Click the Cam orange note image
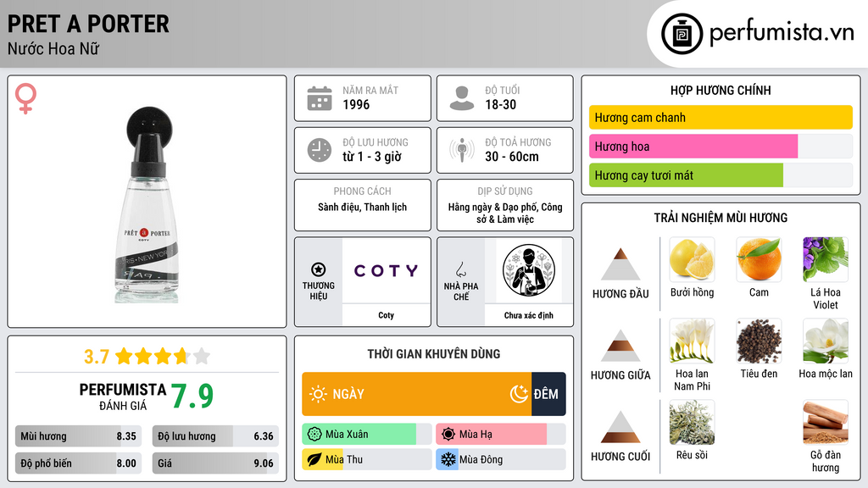The image size is (868, 488). point(759,259)
